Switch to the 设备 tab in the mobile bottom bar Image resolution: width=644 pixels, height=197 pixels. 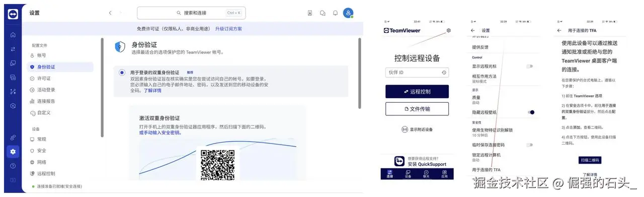[x=408, y=174]
